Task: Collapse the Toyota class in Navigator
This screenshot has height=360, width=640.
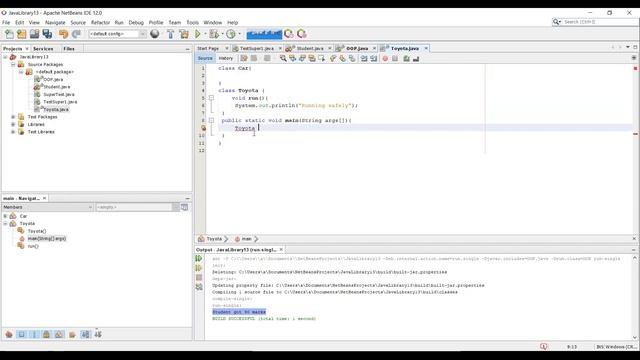Action: click(x=5, y=224)
